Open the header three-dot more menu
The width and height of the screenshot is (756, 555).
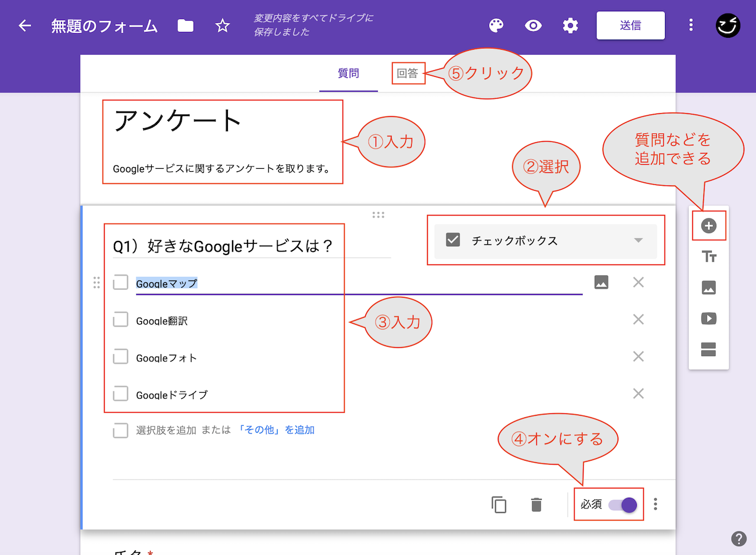pyautogui.click(x=691, y=25)
